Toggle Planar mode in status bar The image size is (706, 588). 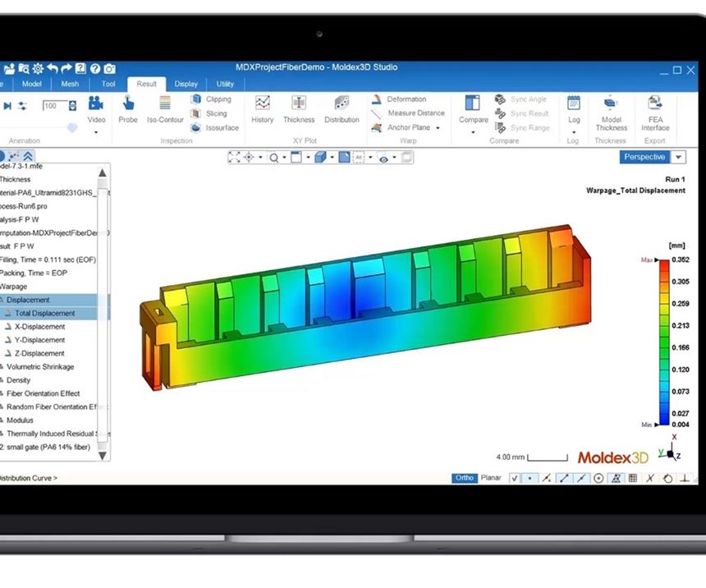(x=491, y=478)
